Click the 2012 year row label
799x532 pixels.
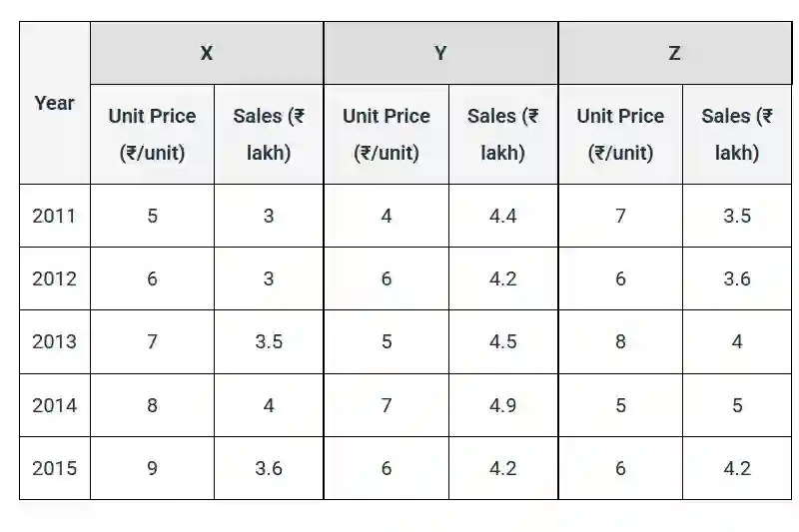click(54, 278)
